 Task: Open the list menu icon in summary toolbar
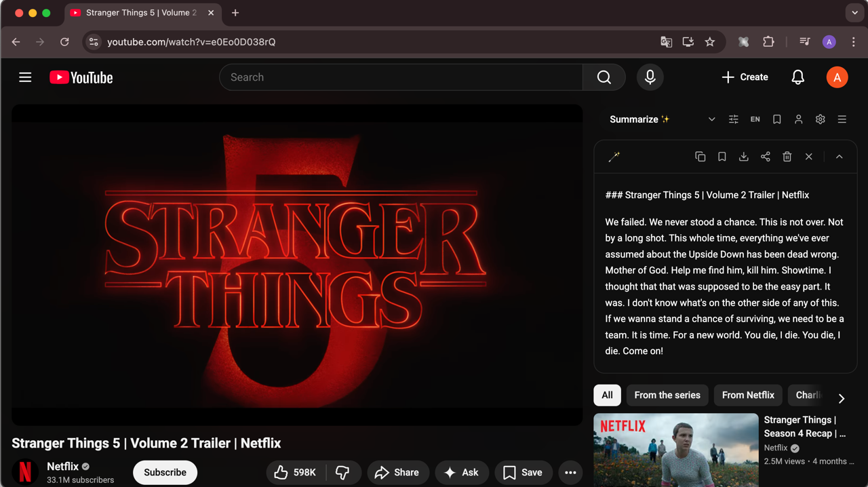coord(842,119)
